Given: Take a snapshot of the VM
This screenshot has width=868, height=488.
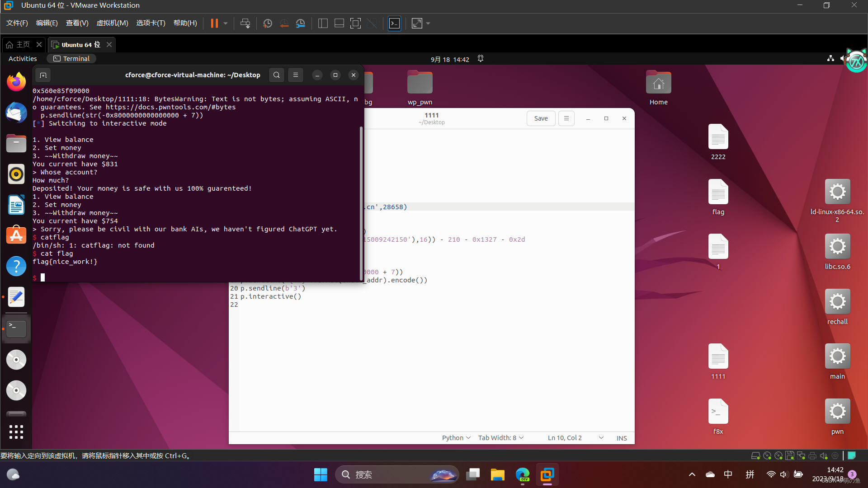Looking at the screenshot, I should [x=267, y=23].
